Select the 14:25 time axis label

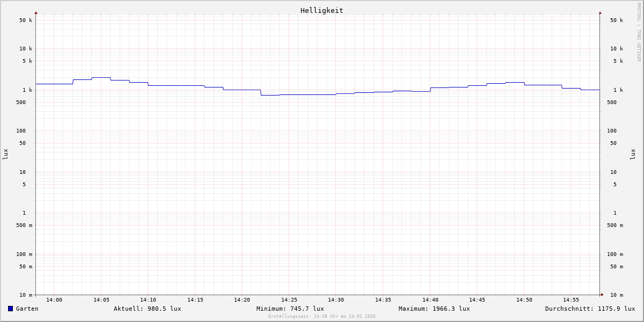289,300
